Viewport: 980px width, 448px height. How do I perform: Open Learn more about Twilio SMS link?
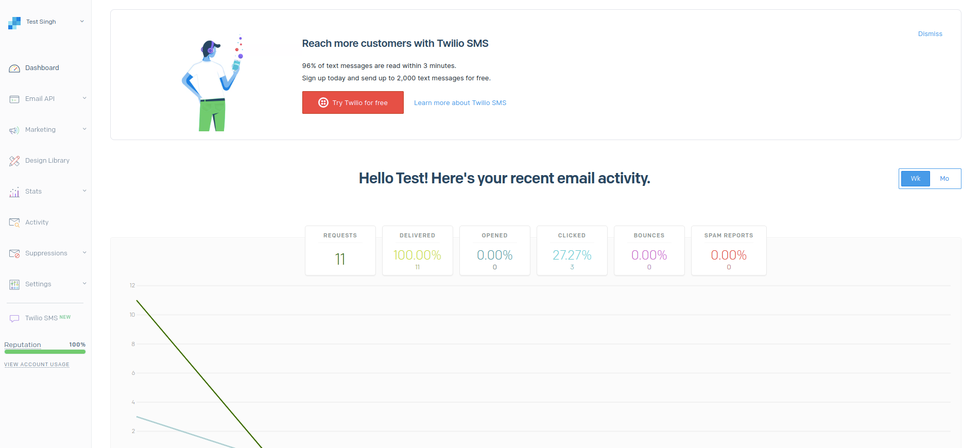(x=460, y=103)
